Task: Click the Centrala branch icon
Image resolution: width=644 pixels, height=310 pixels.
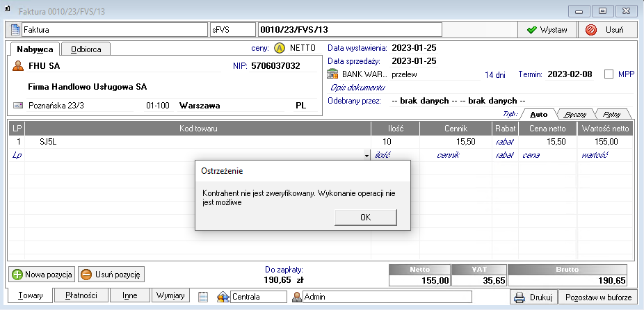Action: coord(223,297)
